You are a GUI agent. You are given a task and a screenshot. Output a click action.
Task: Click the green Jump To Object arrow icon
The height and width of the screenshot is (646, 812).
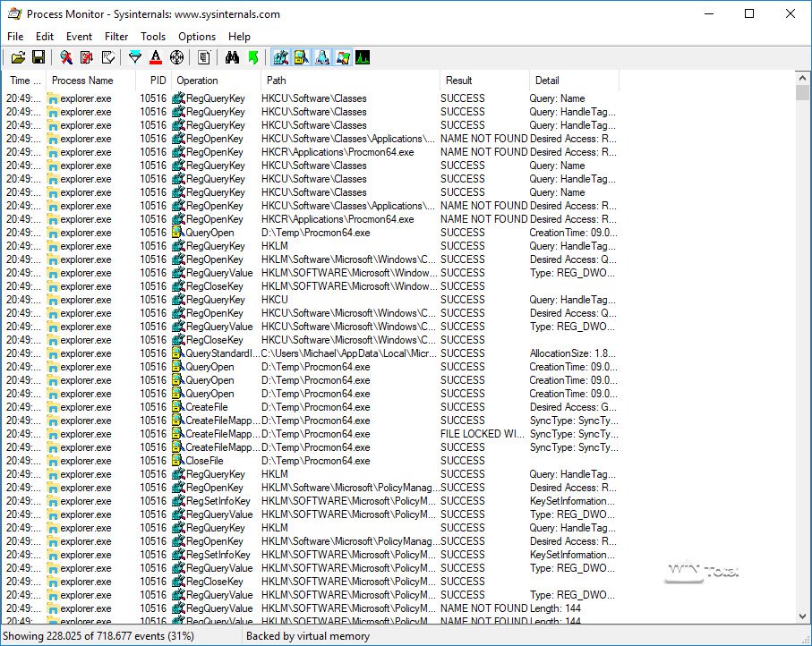(x=252, y=58)
